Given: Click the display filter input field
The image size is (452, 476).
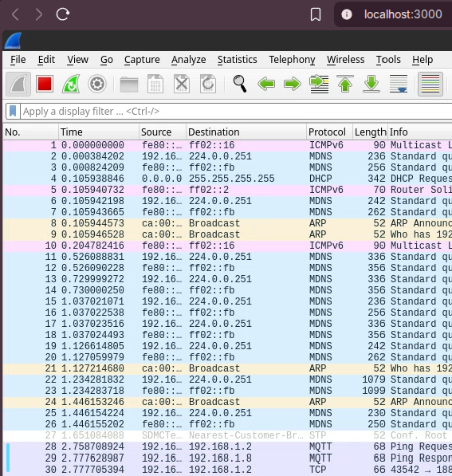Looking at the screenshot, I should [237, 112].
